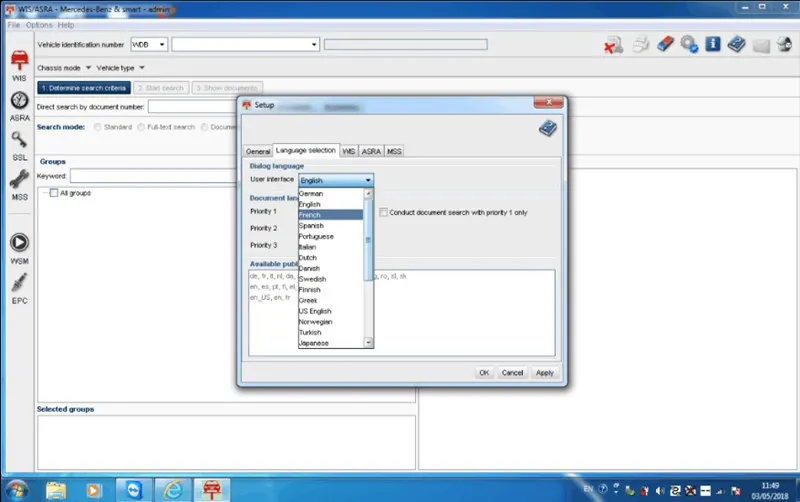Open the WIS module in sidebar
Image resolution: width=800 pixels, height=502 pixels.
(x=19, y=66)
